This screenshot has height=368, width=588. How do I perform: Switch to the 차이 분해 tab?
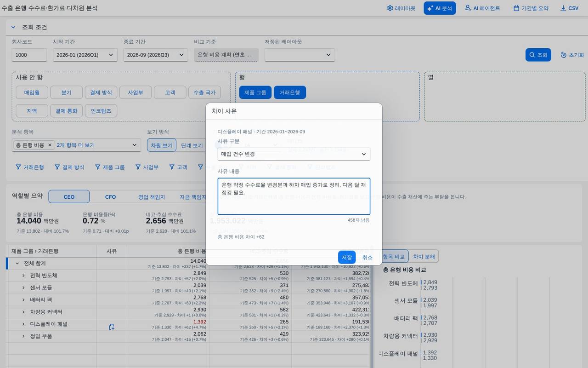click(x=424, y=257)
